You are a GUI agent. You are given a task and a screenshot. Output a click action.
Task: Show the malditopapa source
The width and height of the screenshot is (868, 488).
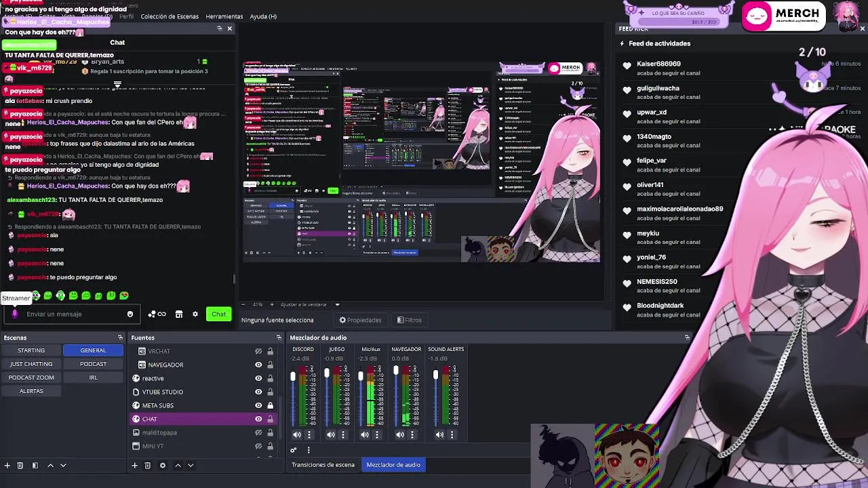[x=258, y=432]
